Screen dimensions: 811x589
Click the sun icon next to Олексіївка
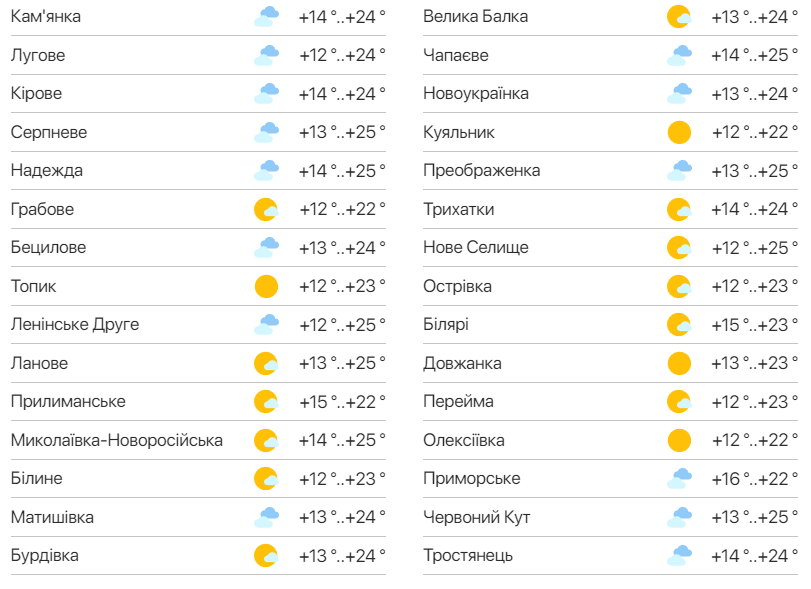tap(675, 439)
